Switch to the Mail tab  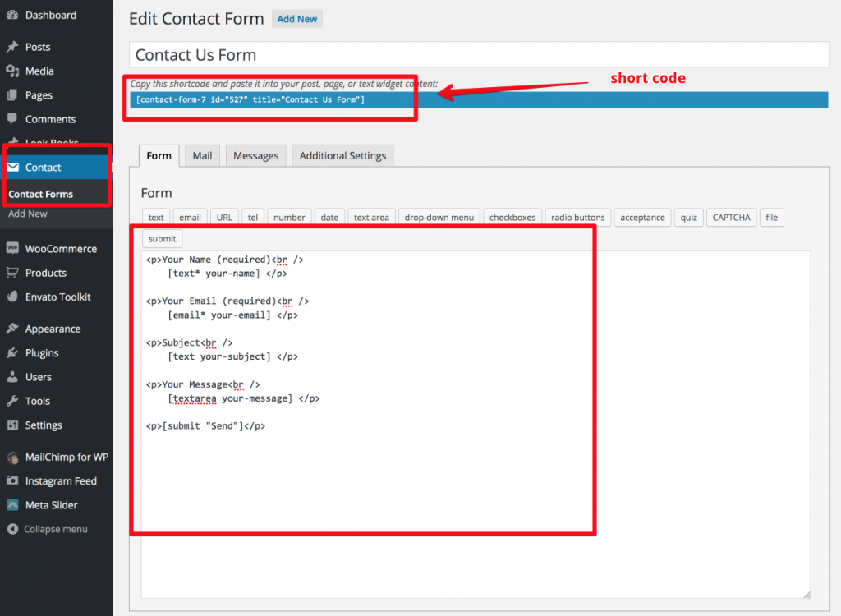[202, 156]
